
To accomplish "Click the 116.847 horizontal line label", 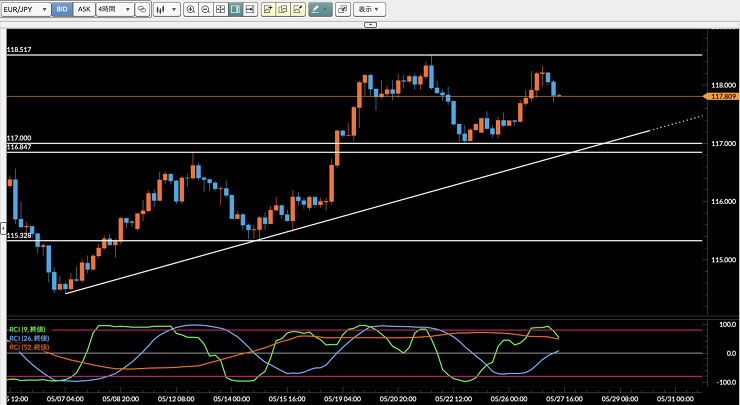I will point(19,147).
